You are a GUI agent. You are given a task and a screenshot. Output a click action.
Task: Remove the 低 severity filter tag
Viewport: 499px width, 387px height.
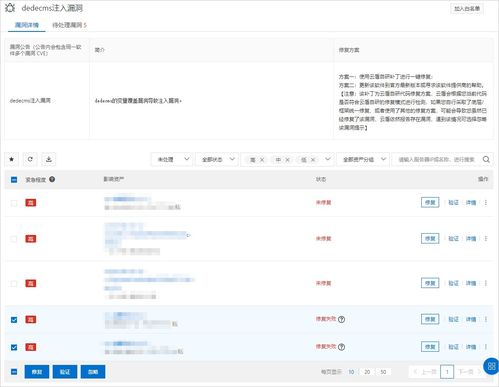click(x=313, y=160)
